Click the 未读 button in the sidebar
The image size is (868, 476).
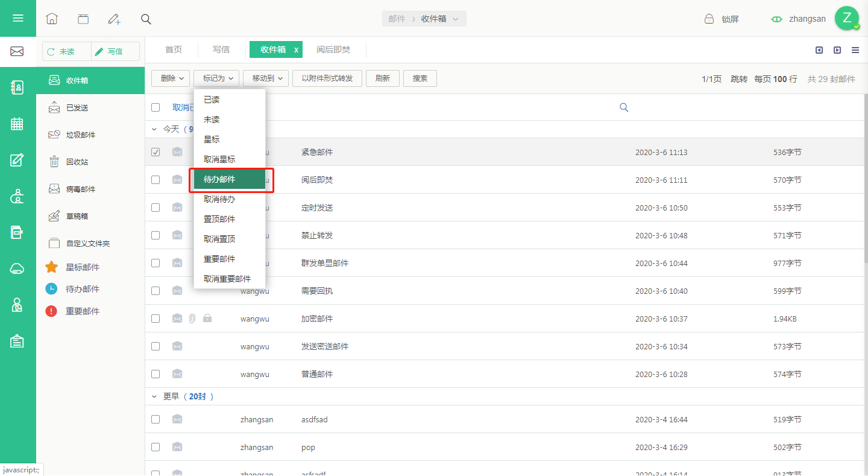pos(67,51)
